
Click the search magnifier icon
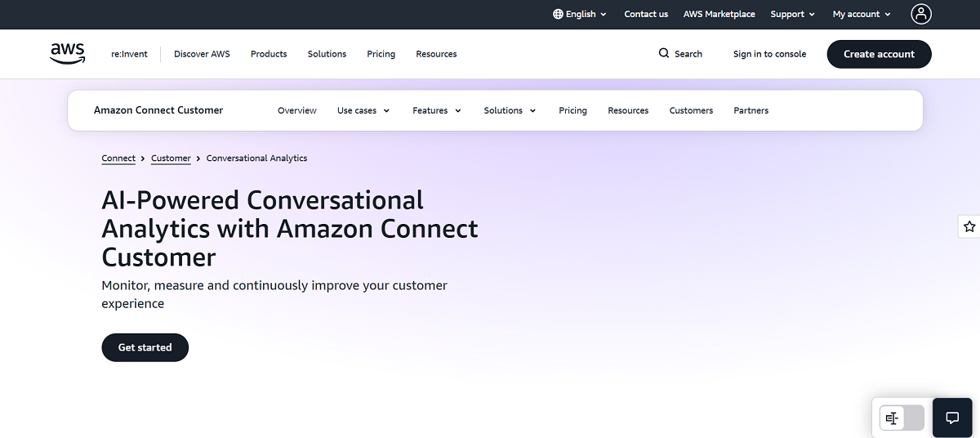pyautogui.click(x=664, y=54)
